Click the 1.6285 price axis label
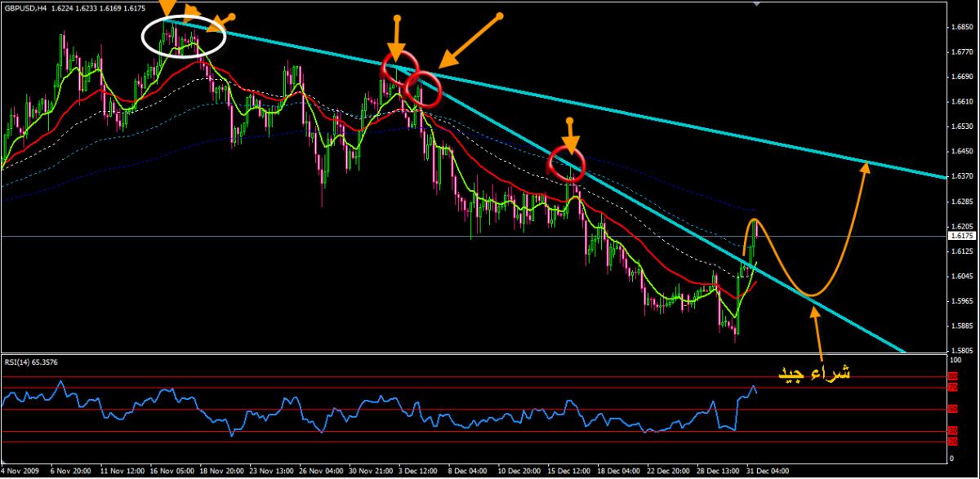Screen dimensions: 980x479 point(961,201)
